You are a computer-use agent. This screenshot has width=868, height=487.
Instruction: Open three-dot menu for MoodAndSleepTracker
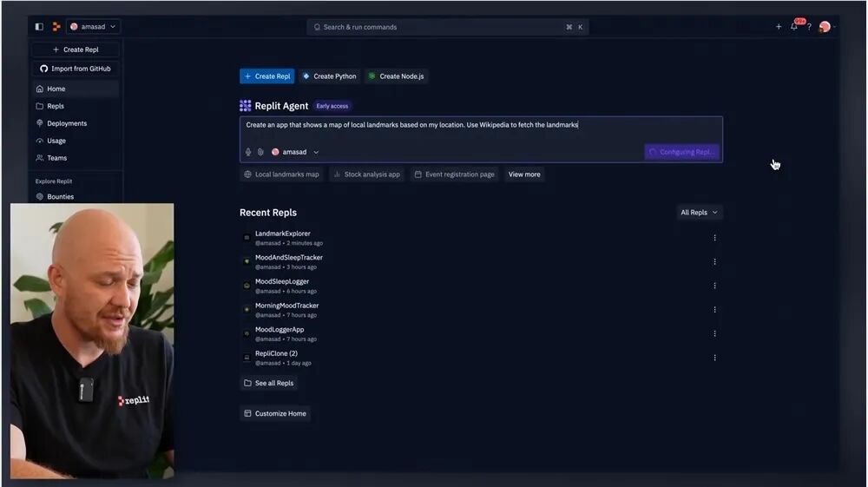click(714, 262)
